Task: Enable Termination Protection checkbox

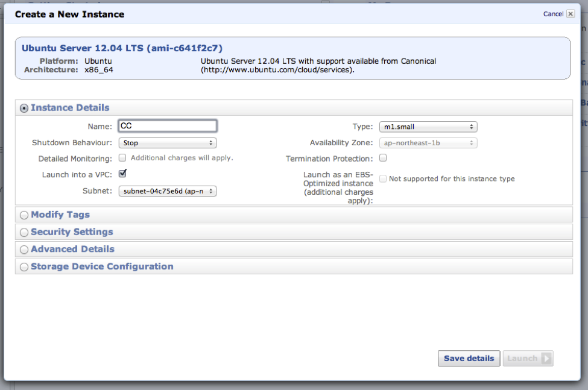Action: 383,158
